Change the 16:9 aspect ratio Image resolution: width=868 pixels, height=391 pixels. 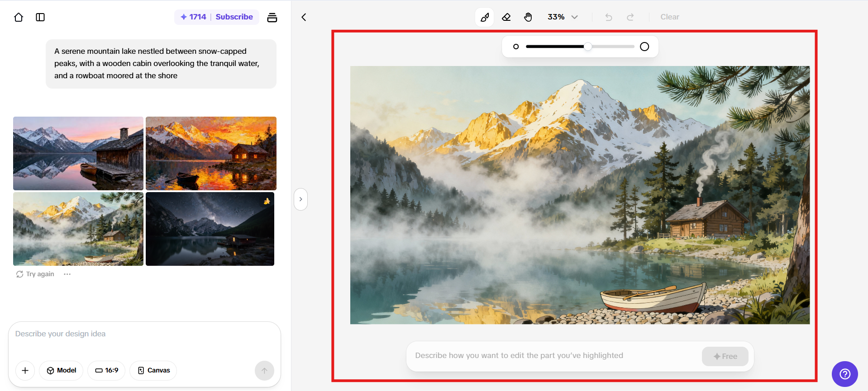107,371
